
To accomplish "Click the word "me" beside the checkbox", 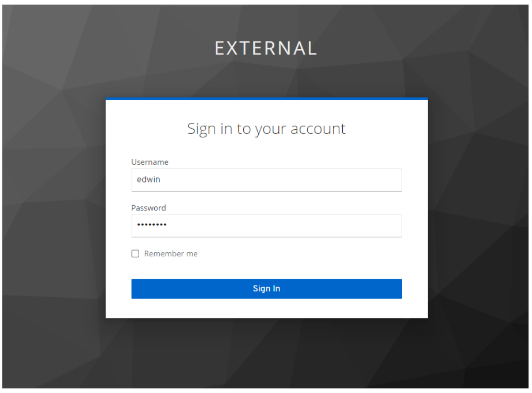I will point(192,254).
